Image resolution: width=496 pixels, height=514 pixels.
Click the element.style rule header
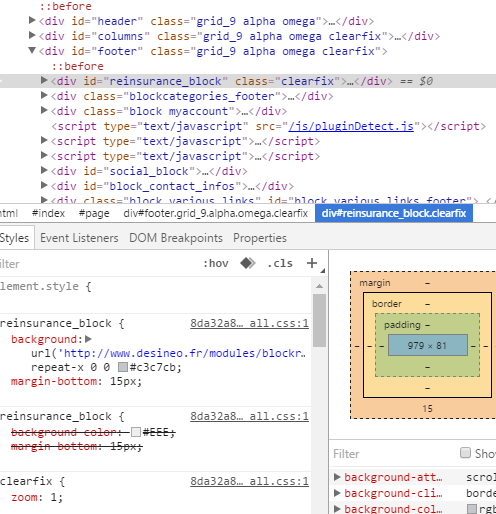[46, 286]
